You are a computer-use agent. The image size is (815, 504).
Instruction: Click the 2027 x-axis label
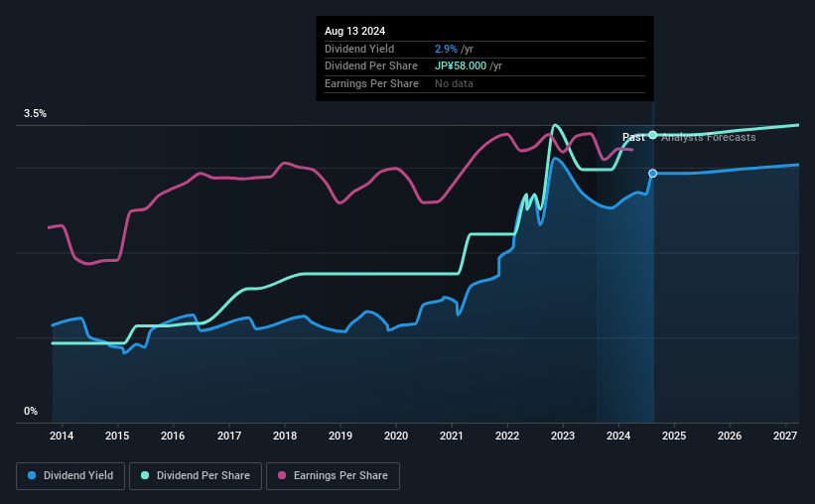(x=785, y=436)
